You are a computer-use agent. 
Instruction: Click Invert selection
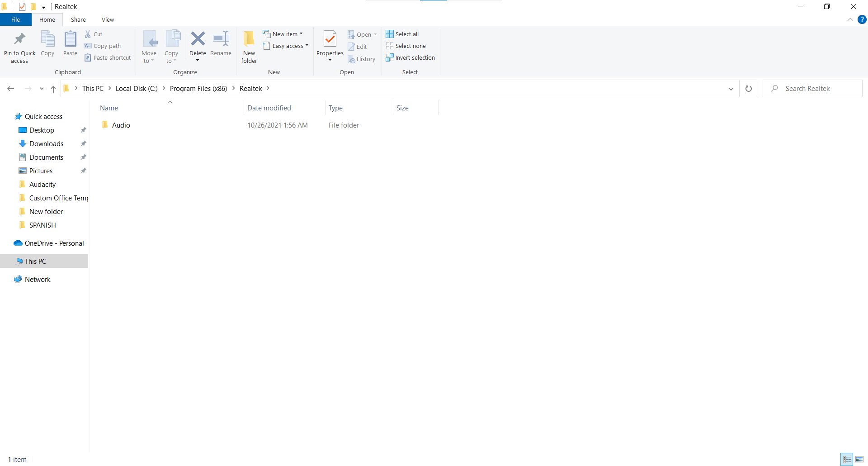[x=410, y=58]
